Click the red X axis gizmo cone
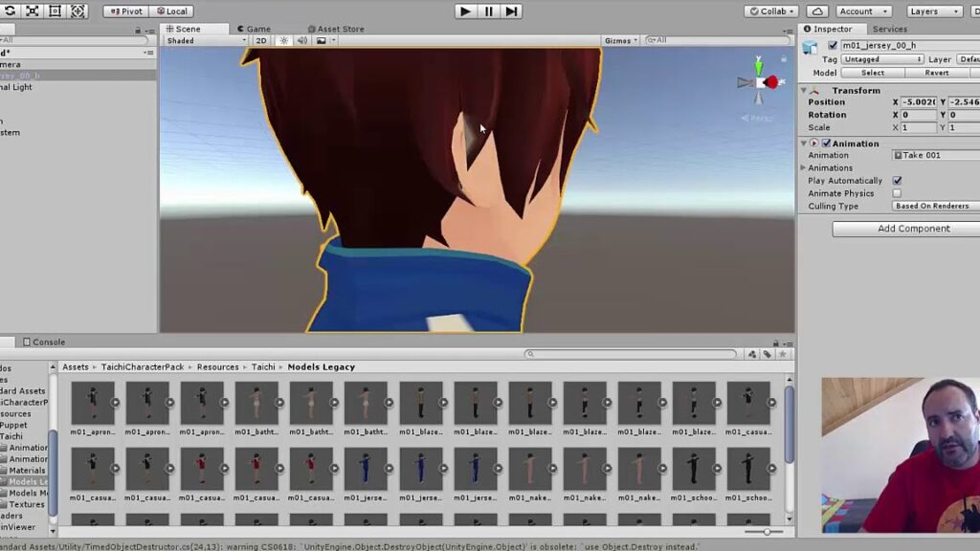 [772, 82]
